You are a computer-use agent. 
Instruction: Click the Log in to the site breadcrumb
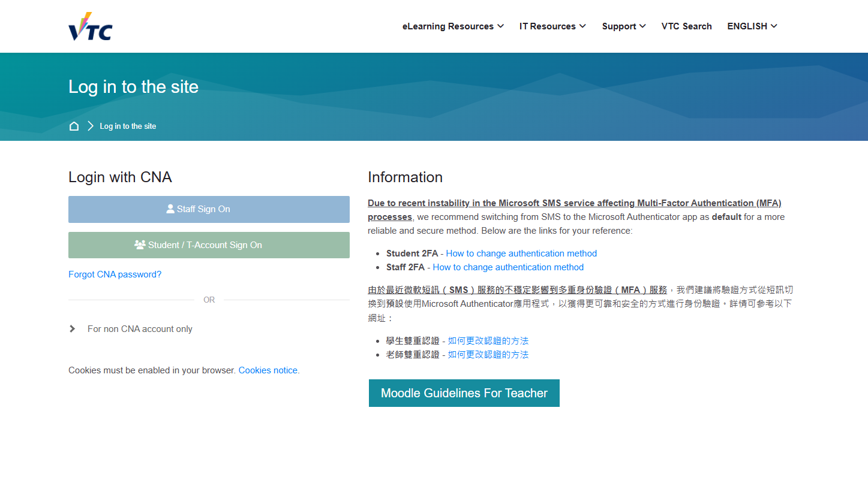click(x=128, y=126)
